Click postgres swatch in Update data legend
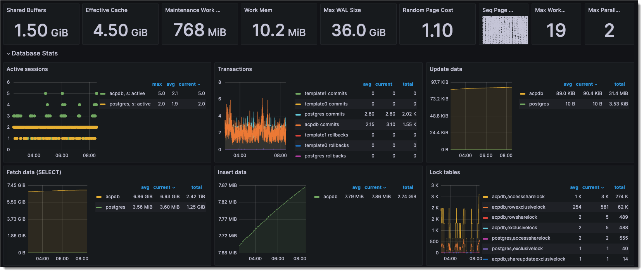Image resolution: width=644 pixels, height=273 pixels. tap(522, 104)
